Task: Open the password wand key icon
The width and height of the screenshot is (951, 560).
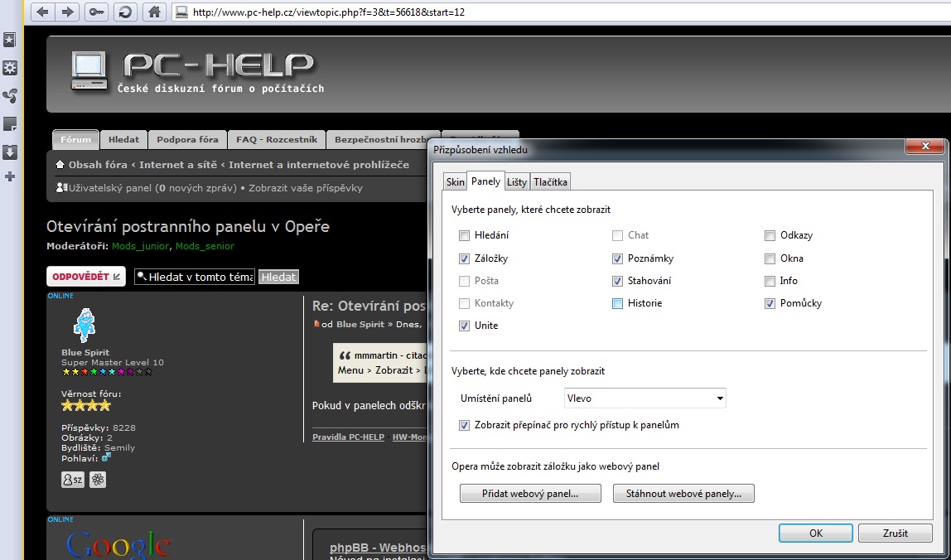Action: point(96,12)
